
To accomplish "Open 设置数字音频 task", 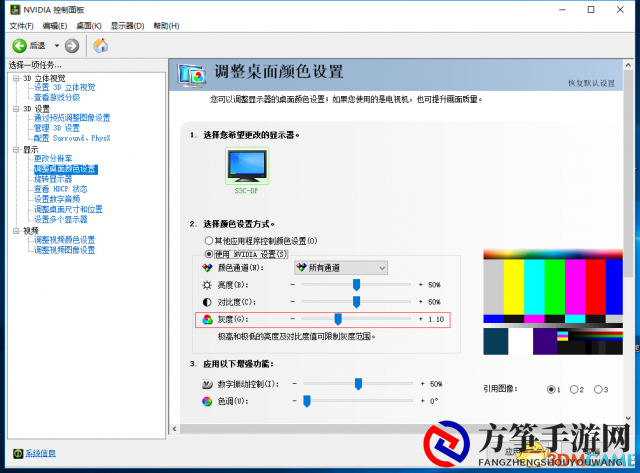I will click(57, 199).
